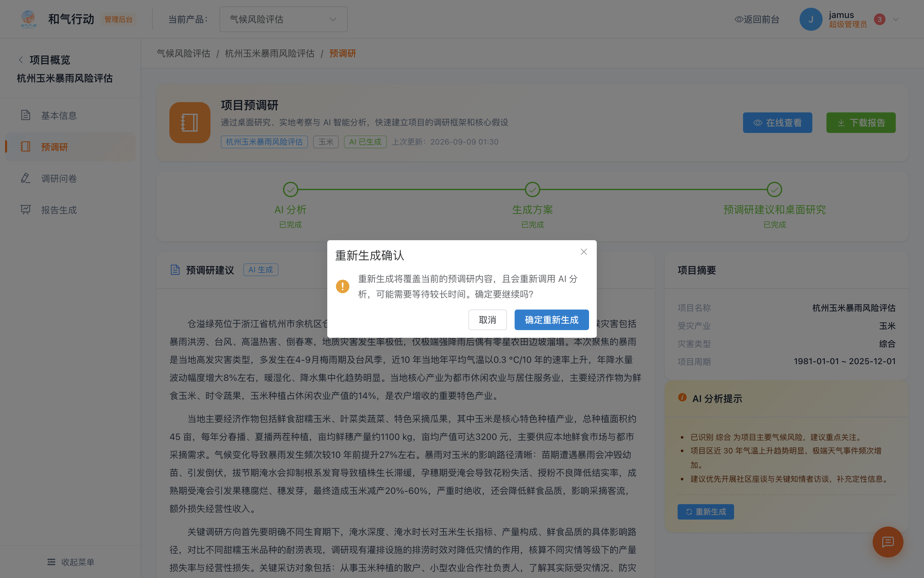Click the AI 已生成 tag
This screenshot has height=578, width=924.
click(x=365, y=142)
